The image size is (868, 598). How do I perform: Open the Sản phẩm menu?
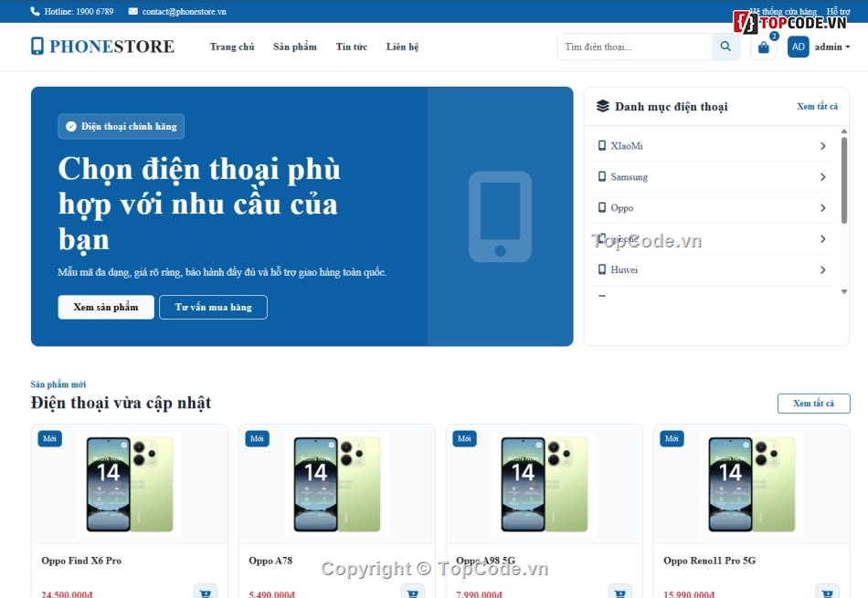coord(295,47)
